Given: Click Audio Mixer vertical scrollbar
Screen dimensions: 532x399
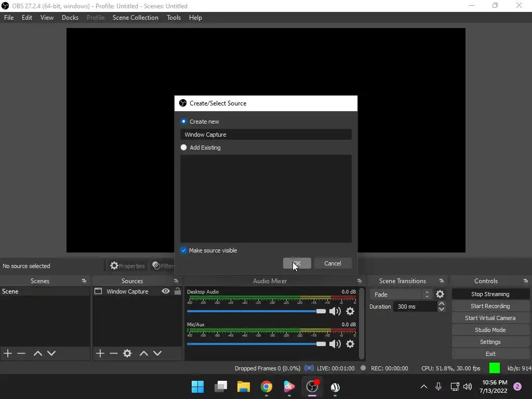Looking at the screenshot, I should click(362, 323).
